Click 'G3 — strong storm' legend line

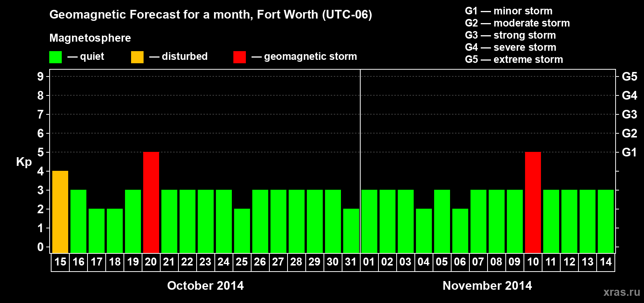click(510, 35)
